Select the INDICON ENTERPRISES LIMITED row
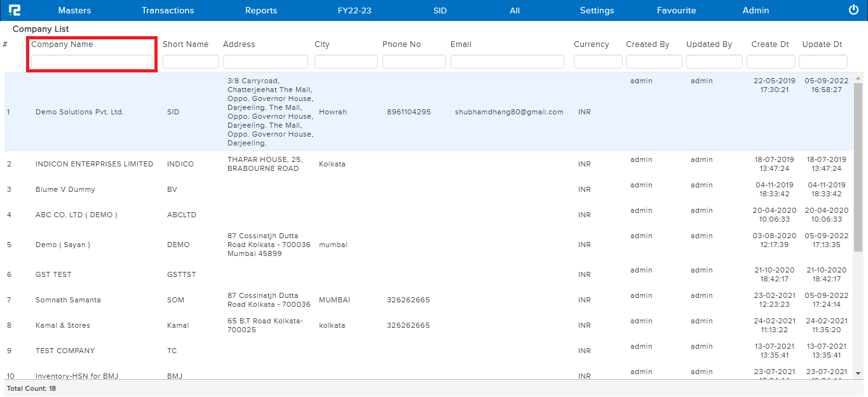The image size is (868, 397). (94, 164)
